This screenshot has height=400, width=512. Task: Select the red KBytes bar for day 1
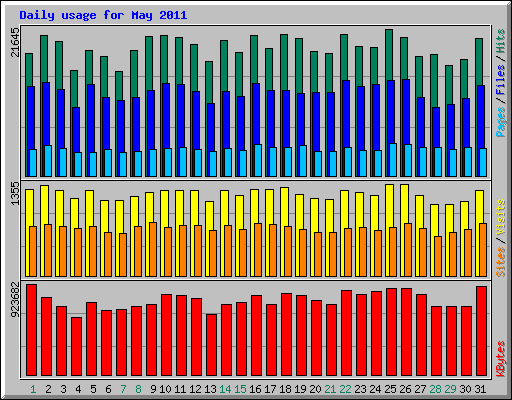pos(32,330)
